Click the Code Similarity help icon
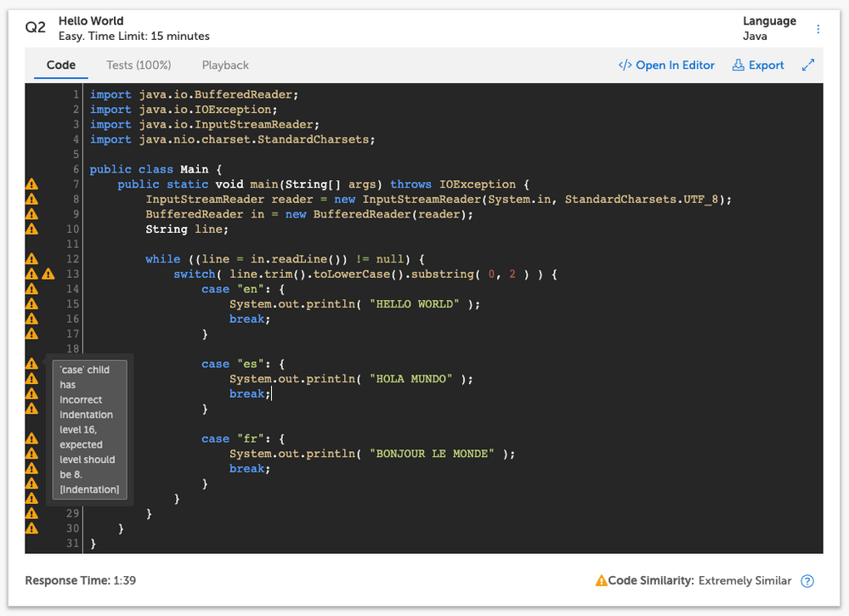The image size is (849, 616). click(807, 581)
